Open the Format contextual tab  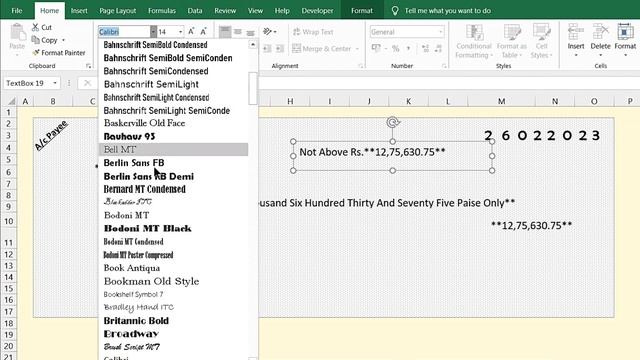[x=362, y=11]
